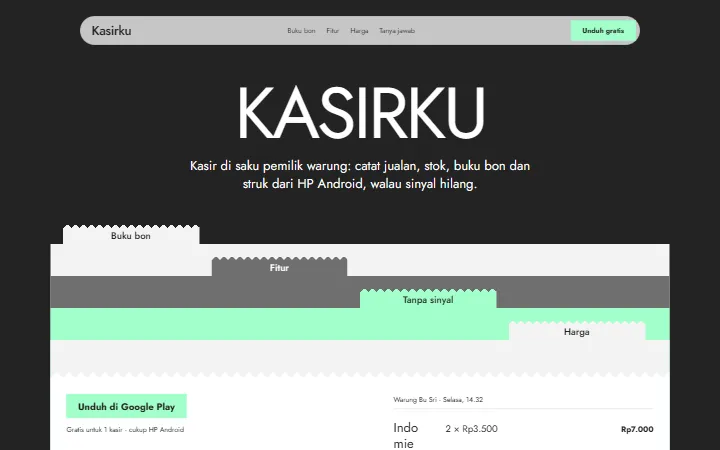Open the Harga receipt tab
The height and width of the screenshot is (450, 720).
(x=577, y=332)
